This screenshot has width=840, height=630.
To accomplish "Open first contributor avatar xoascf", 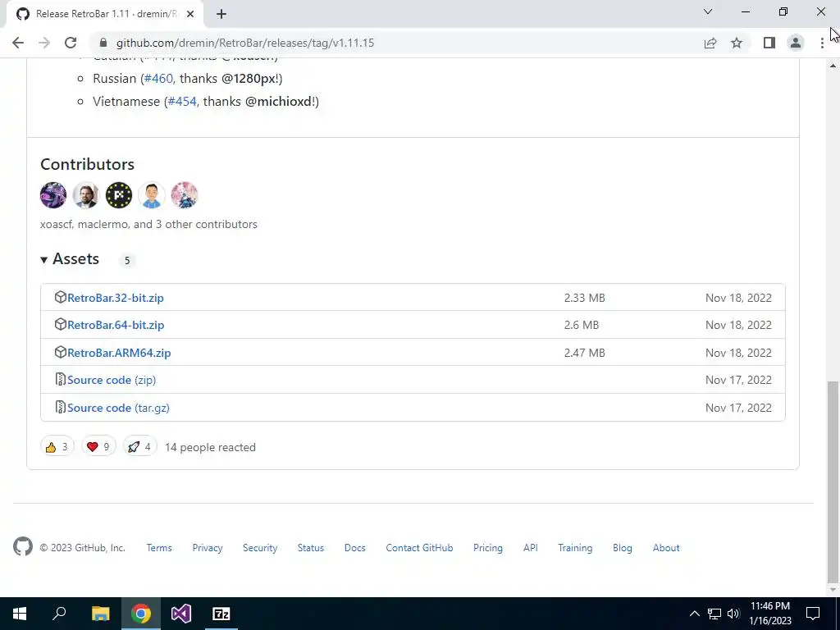I will click(53, 195).
